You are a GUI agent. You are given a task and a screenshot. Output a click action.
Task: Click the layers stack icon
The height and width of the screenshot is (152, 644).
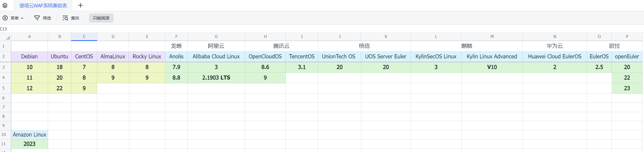pyautogui.click(x=5, y=5)
